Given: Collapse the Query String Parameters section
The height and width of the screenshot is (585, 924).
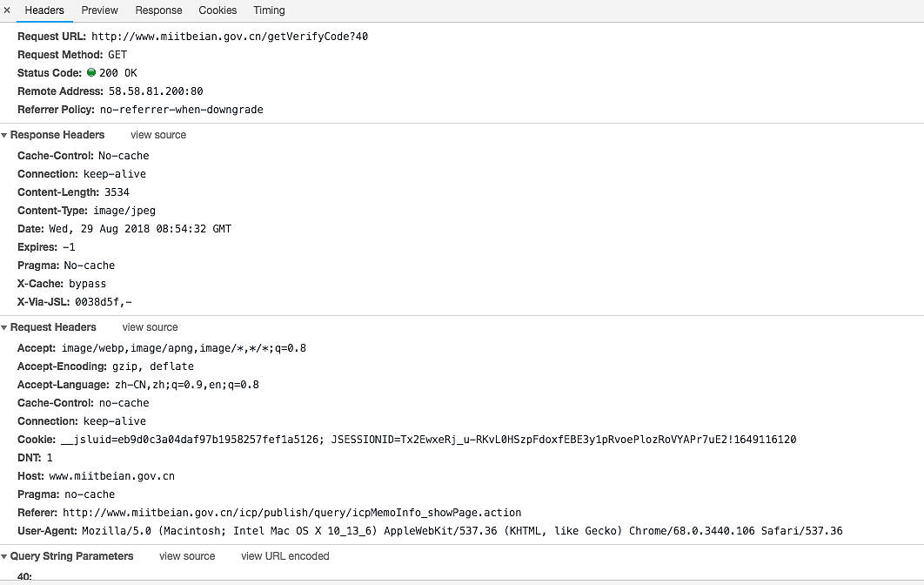Looking at the screenshot, I should (4, 557).
